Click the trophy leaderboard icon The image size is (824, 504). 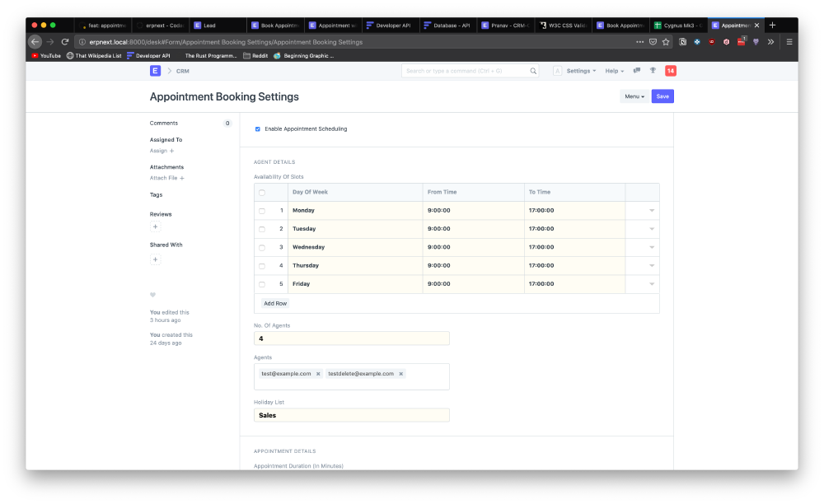point(653,71)
